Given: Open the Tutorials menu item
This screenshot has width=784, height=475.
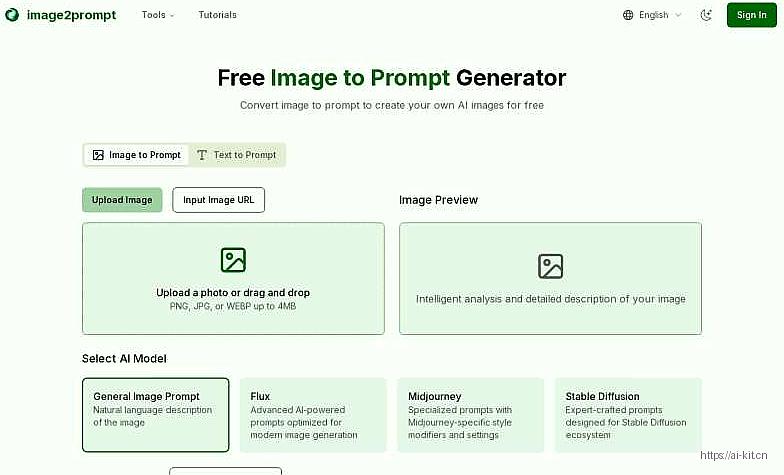Looking at the screenshot, I should point(218,15).
